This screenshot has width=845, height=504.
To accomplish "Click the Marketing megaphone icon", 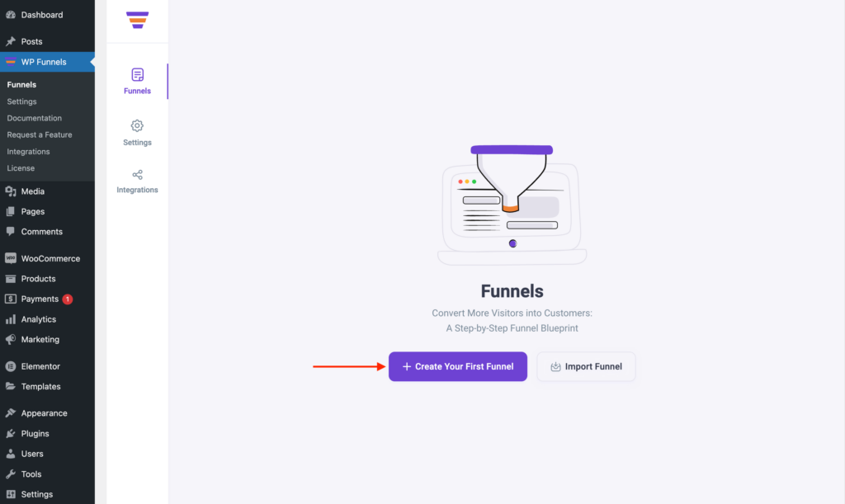I will [x=11, y=339].
